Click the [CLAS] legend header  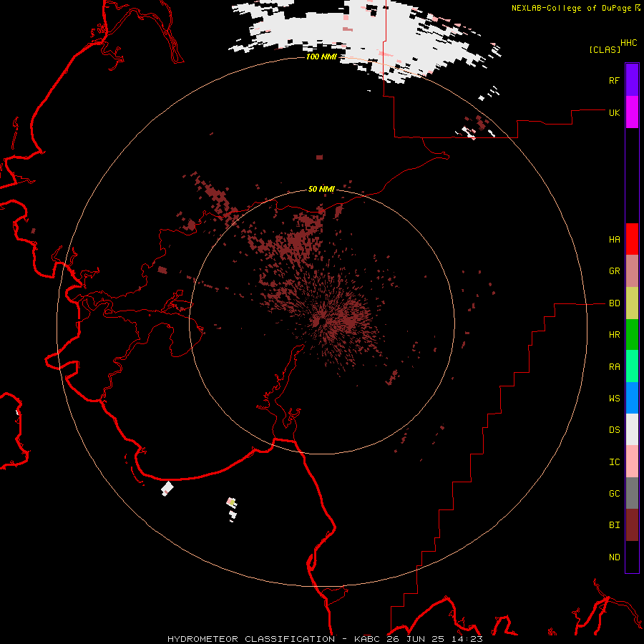pos(605,49)
